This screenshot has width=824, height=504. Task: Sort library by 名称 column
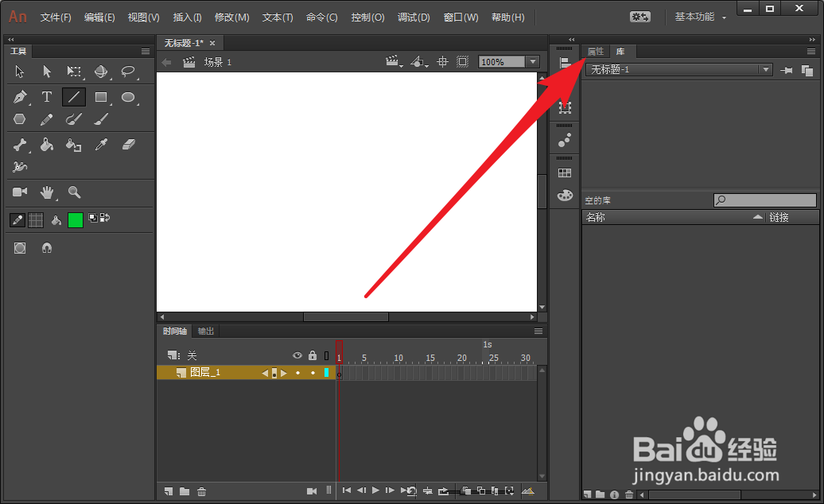point(674,217)
